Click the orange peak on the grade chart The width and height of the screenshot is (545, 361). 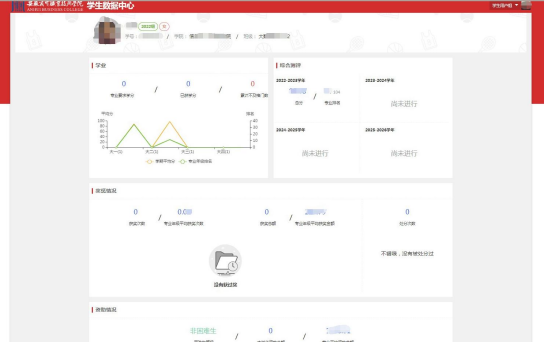point(170,122)
